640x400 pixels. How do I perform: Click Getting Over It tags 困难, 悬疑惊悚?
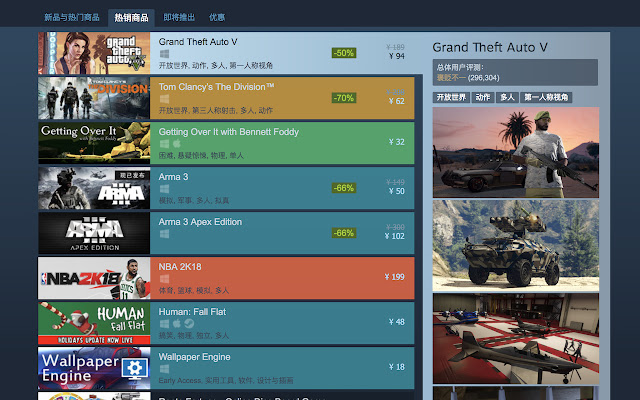201,156
